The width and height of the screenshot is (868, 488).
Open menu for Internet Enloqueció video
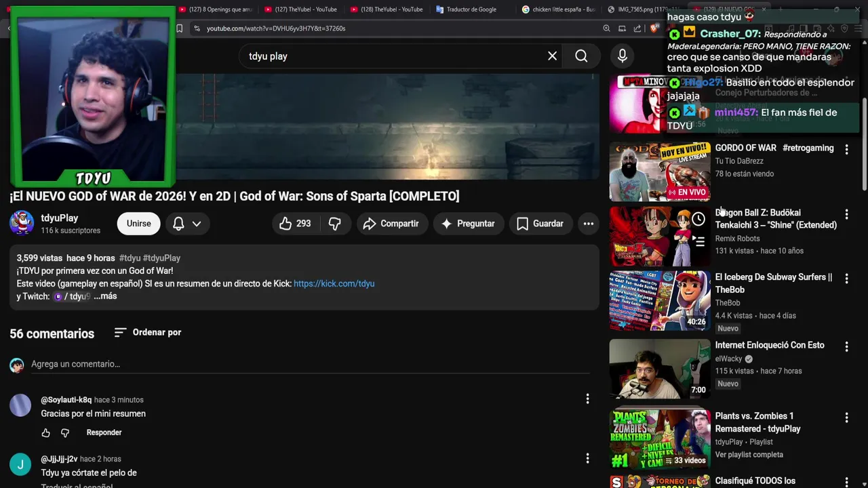pos(846,346)
